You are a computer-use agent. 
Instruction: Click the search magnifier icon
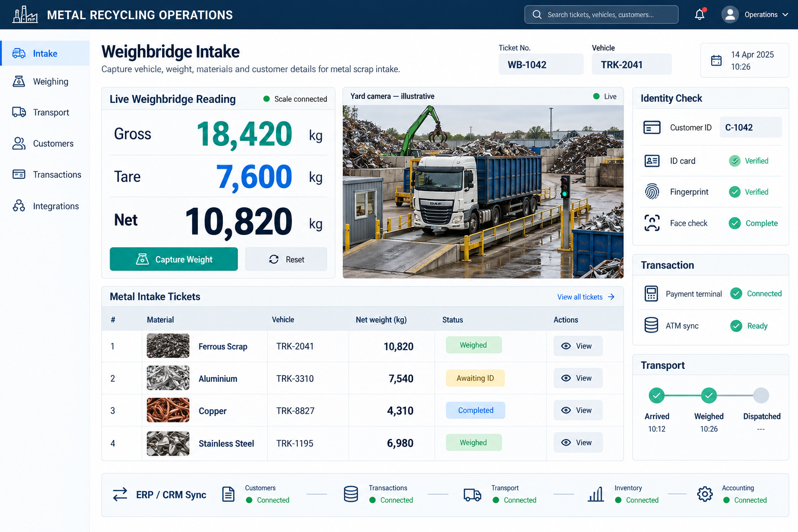pos(537,15)
